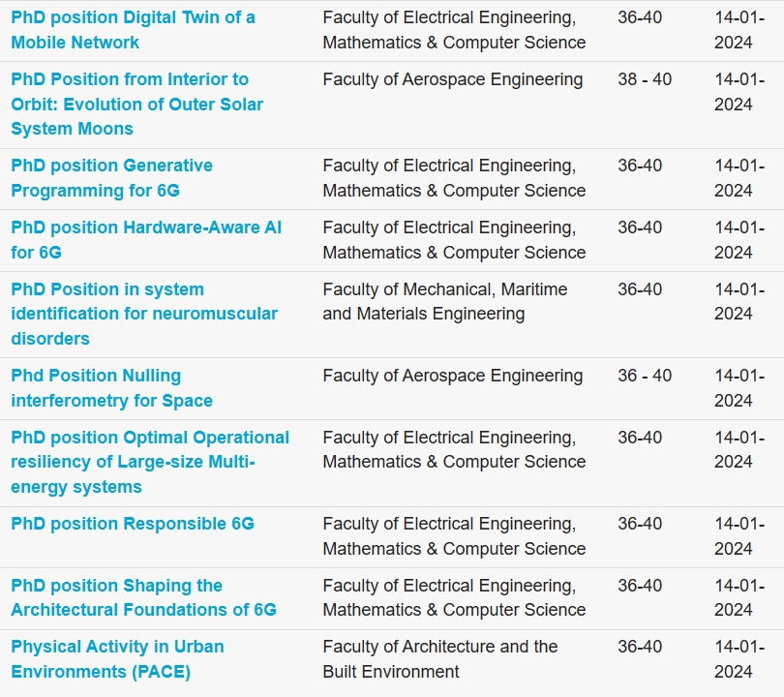
Task: Open system identification for neuromuscular disorders position
Action: click(x=144, y=314)
